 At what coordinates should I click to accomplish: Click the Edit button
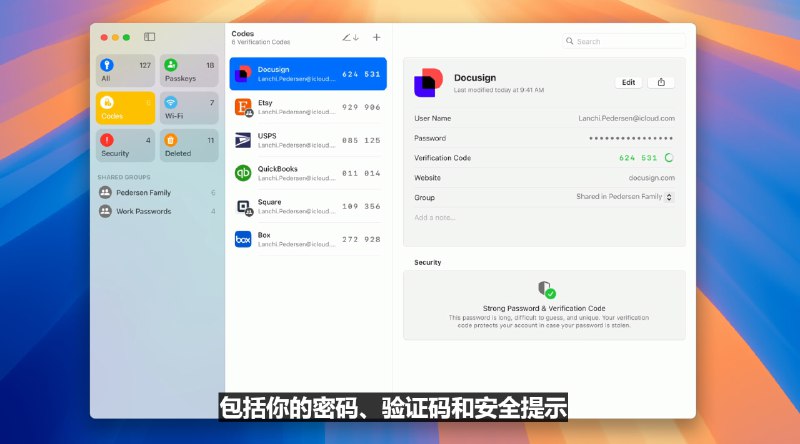coord(629,82)
